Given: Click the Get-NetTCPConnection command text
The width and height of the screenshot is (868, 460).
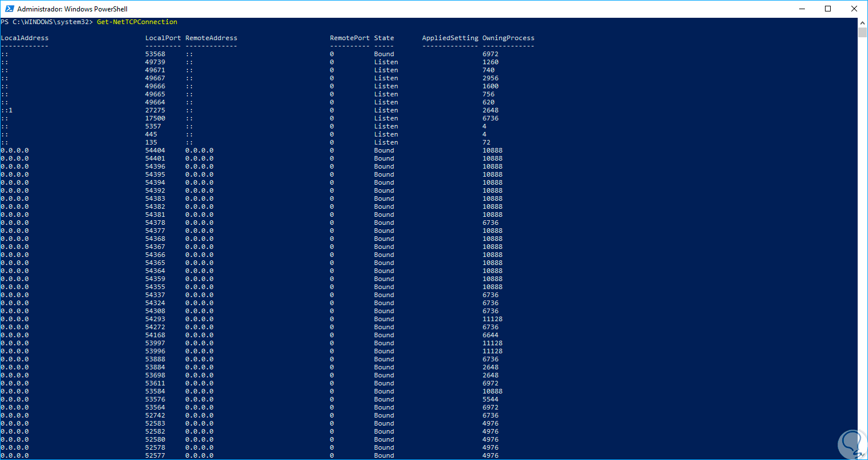Looking at the screenshot, I should [x=137, y=22].
